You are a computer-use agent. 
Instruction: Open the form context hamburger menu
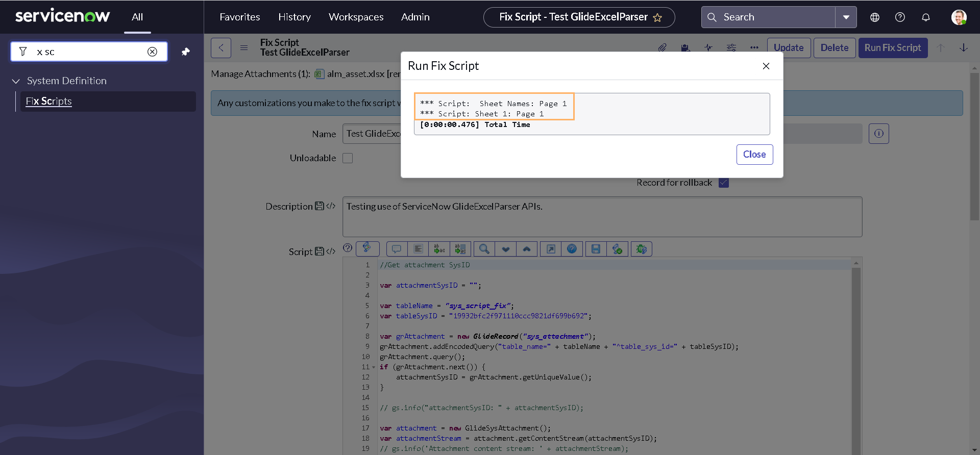(x=244, y=47)
